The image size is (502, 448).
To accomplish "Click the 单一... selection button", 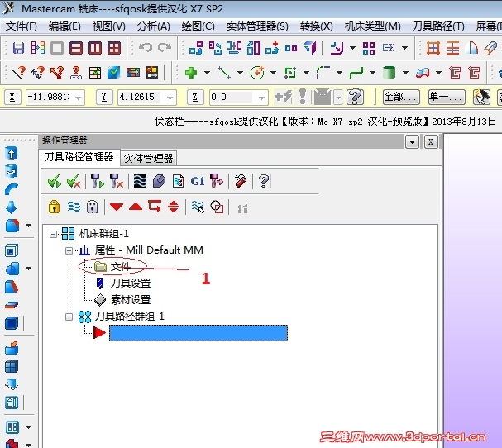I will (447, 97).
